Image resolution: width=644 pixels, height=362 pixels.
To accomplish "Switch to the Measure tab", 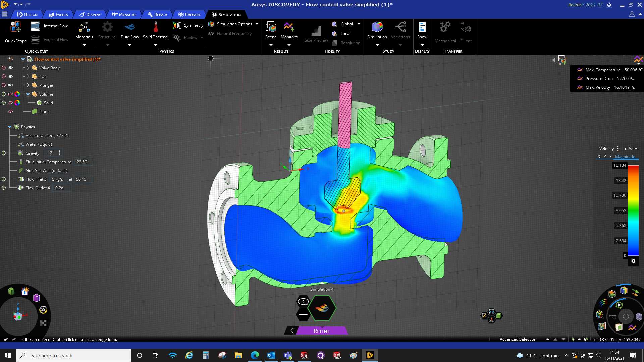I will 124,14.
